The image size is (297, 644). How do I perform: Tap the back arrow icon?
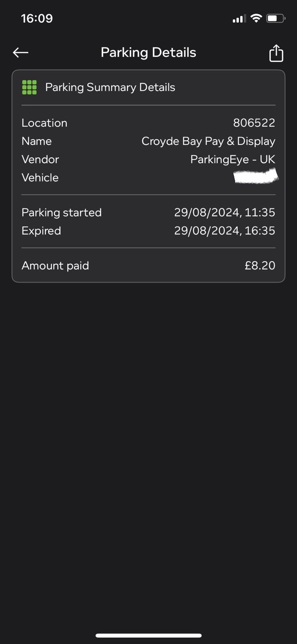tap(20, 52)
